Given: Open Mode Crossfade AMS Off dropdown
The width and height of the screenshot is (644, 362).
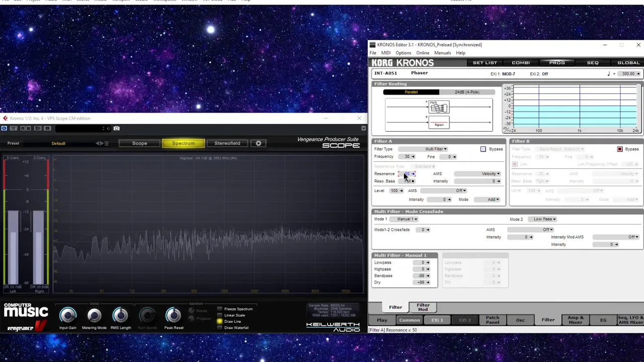Looking at the screenshot, I should pos(530,230).
